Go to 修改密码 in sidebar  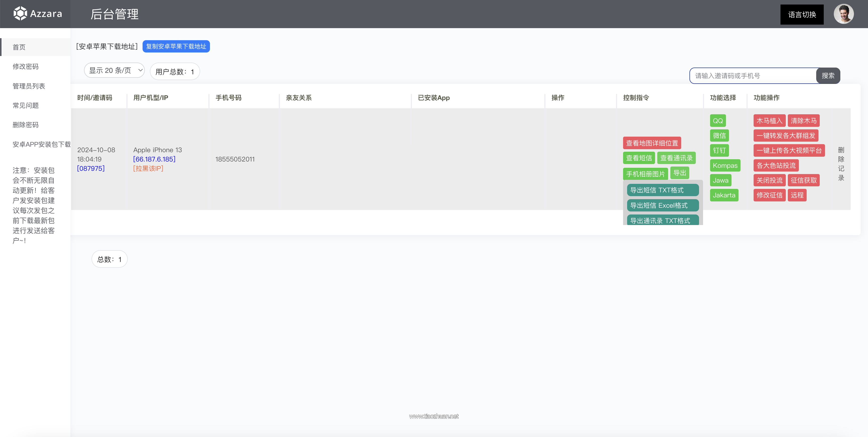tap(26, 66)
